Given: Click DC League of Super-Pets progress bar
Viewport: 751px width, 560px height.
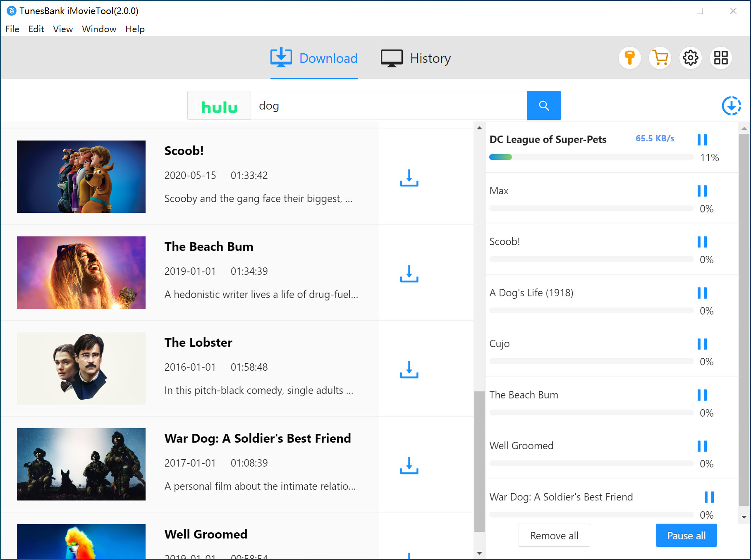Looking at the screenshot, I should (x=591, y=157).
